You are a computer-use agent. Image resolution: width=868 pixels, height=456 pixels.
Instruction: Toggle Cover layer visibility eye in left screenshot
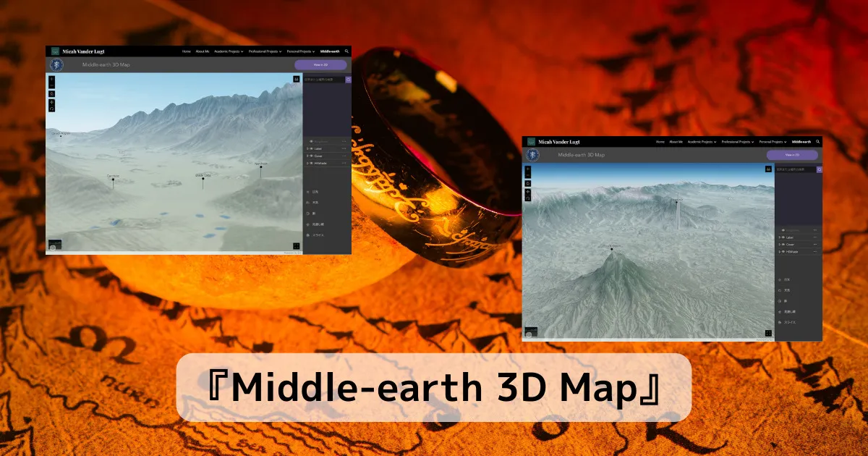[312, 156]
